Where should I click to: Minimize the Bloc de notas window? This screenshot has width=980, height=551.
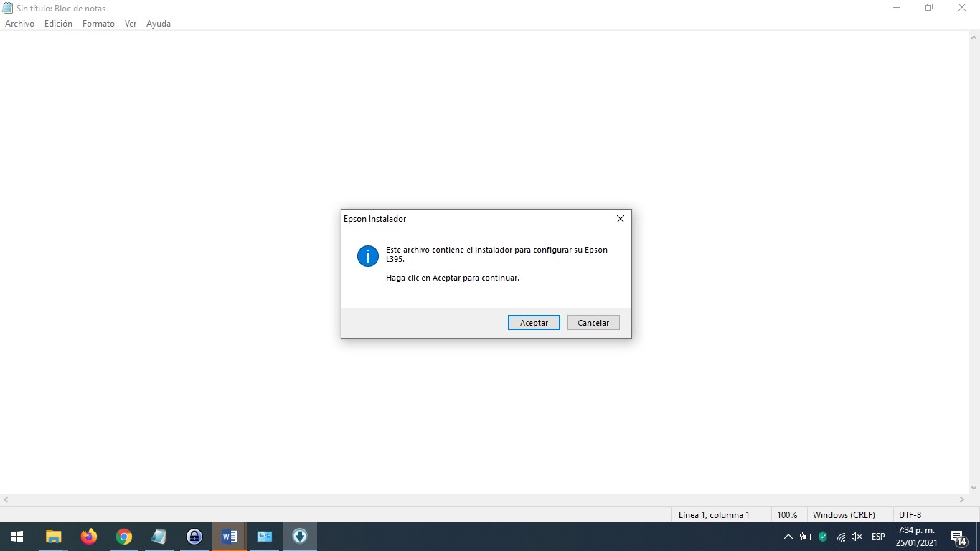897,8
